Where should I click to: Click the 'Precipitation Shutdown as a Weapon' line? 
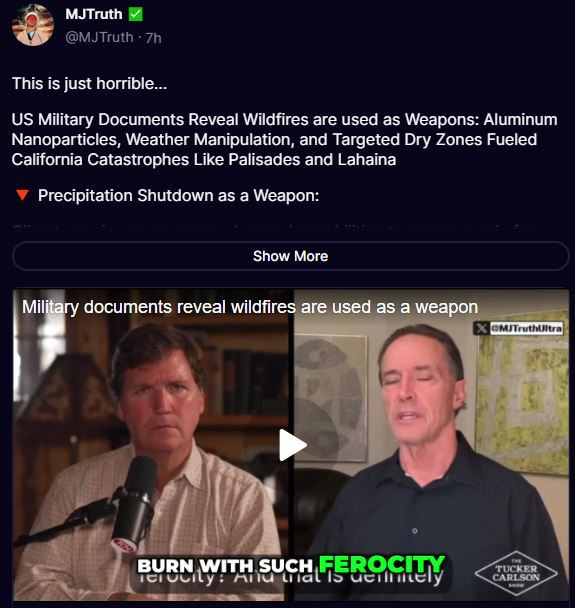click(x=178, y=195)
